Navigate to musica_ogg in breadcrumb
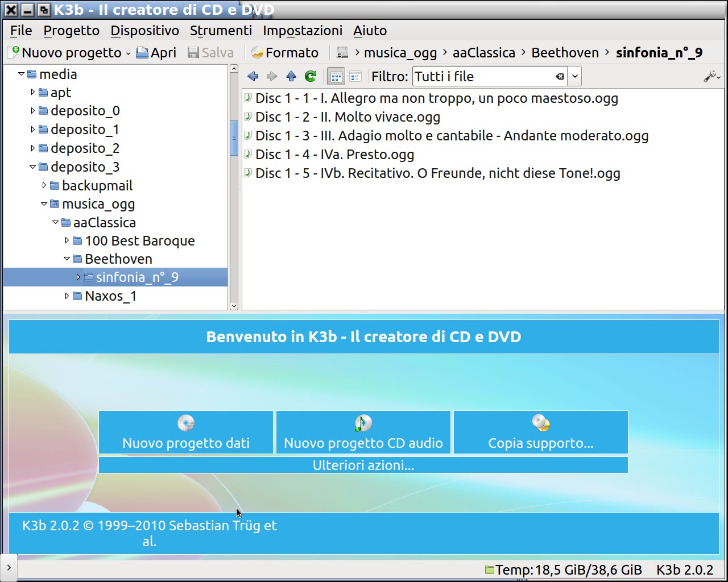Screen dimensions: 728x582 coord(400,53)
